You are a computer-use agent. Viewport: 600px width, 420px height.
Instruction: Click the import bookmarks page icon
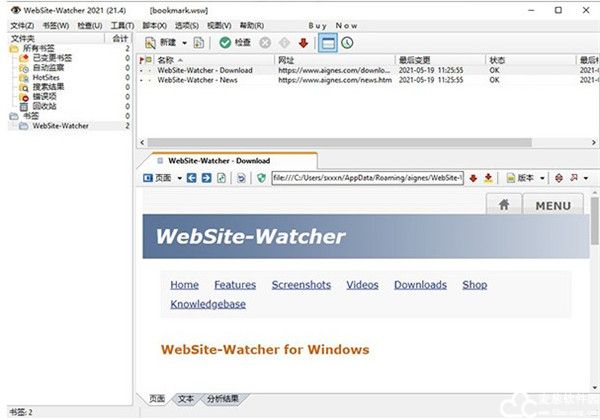tap(199, 43)
